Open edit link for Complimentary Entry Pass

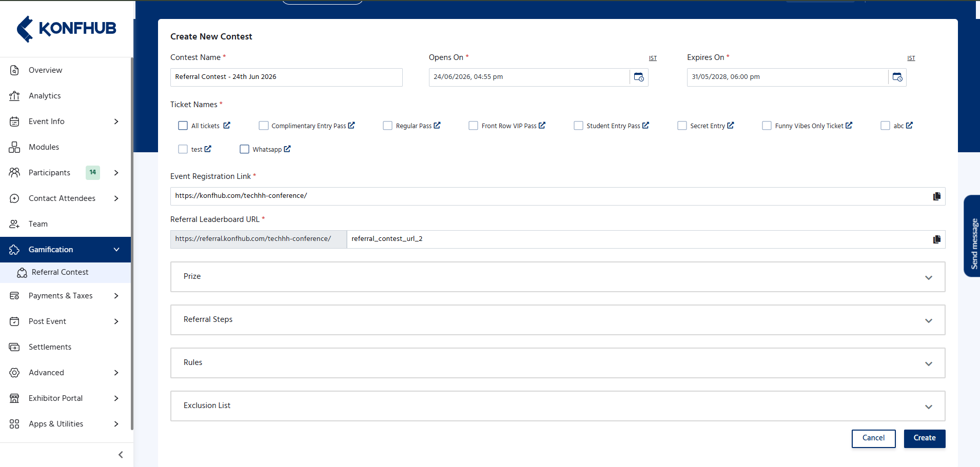pyautogui.click(x=351, y=125)
